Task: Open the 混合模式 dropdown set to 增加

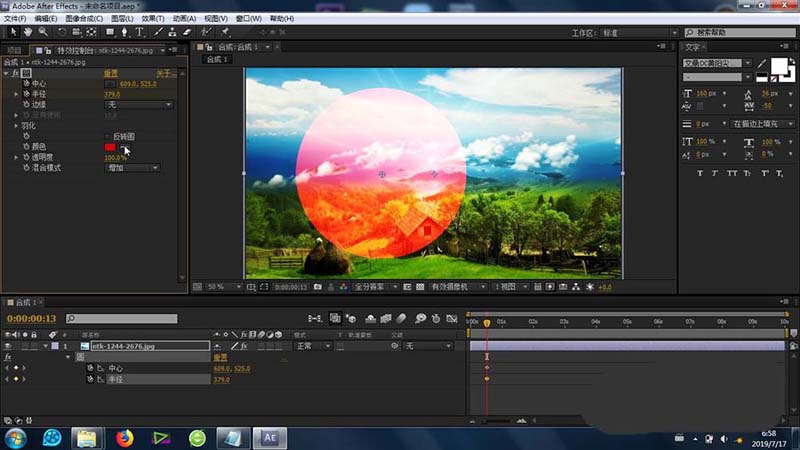Action: (132, 168)
